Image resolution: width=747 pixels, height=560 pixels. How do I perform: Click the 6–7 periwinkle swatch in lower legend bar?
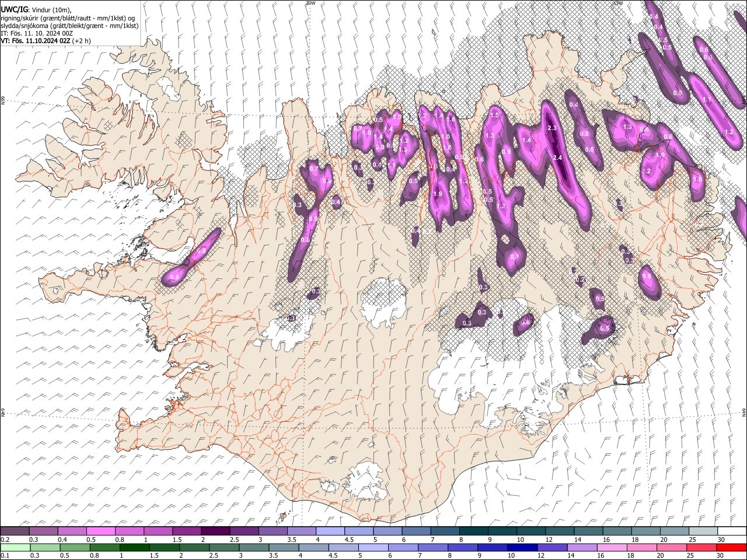403,547
